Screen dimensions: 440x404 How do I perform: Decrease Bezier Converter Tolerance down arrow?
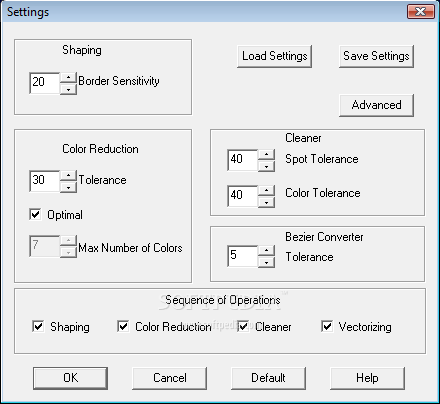(x=266, y=262)
